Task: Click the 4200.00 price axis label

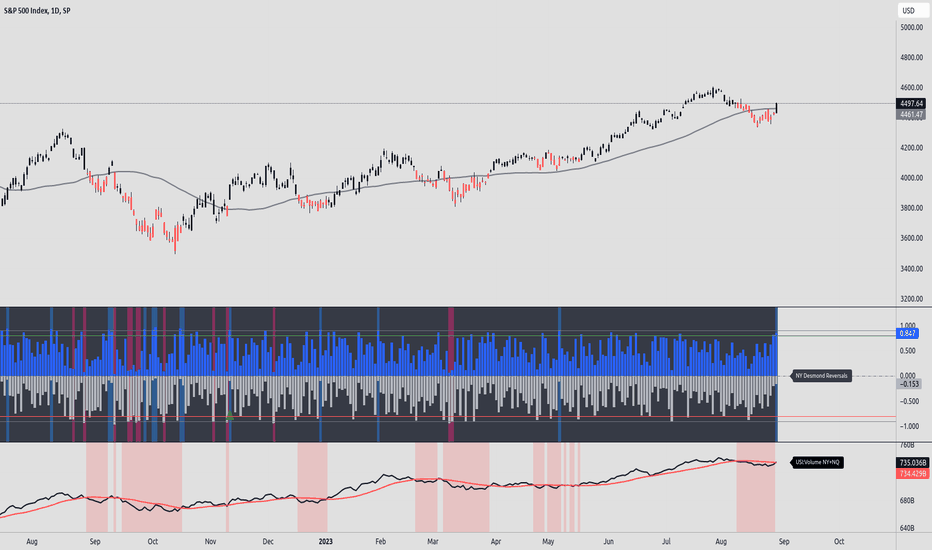Action: [912, 148]
